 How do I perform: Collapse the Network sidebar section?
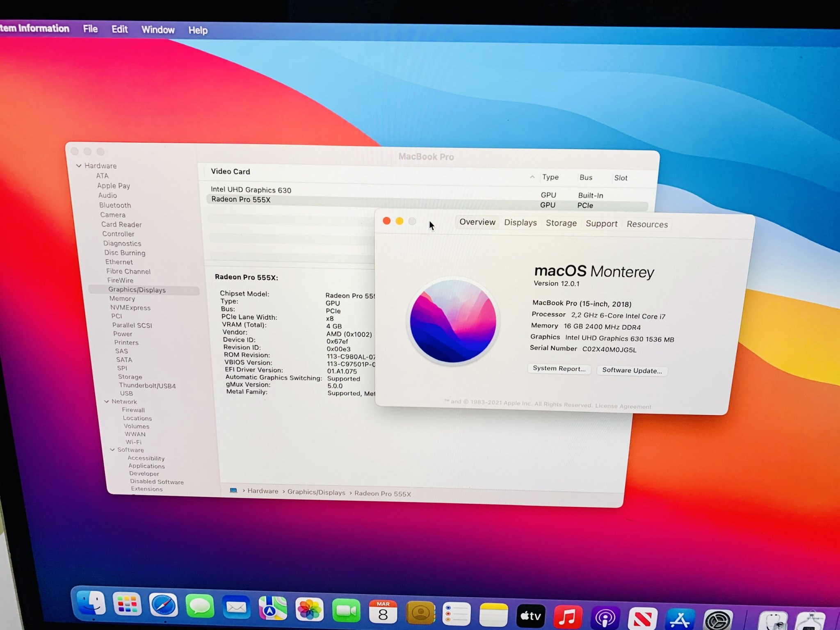tap(107, 402)
